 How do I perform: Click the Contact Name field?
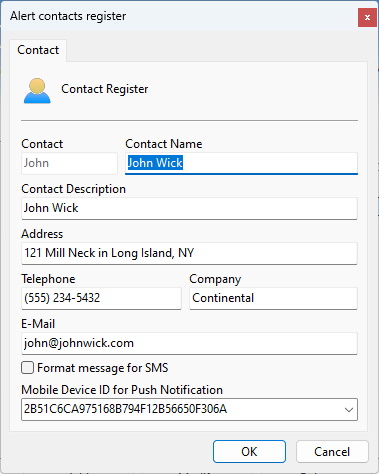(x=241, y=163)
